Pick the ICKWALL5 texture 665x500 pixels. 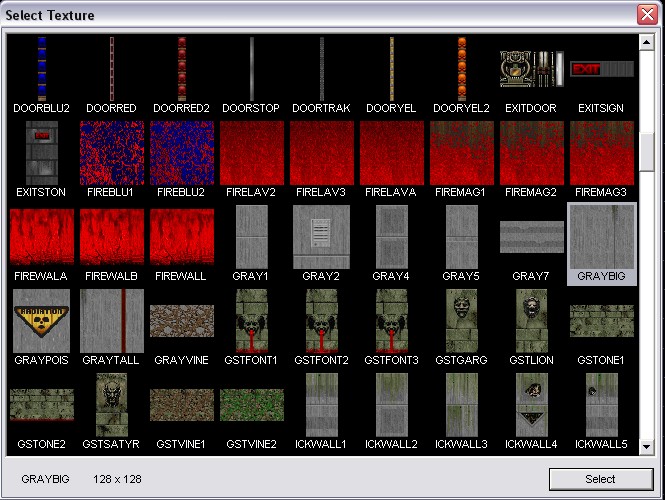[602, 405]
